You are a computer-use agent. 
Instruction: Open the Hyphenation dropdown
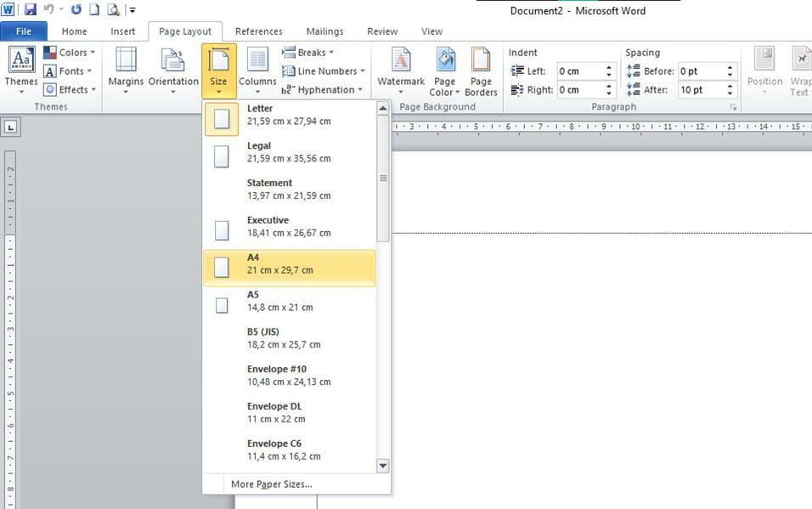[x=323, y=90]
